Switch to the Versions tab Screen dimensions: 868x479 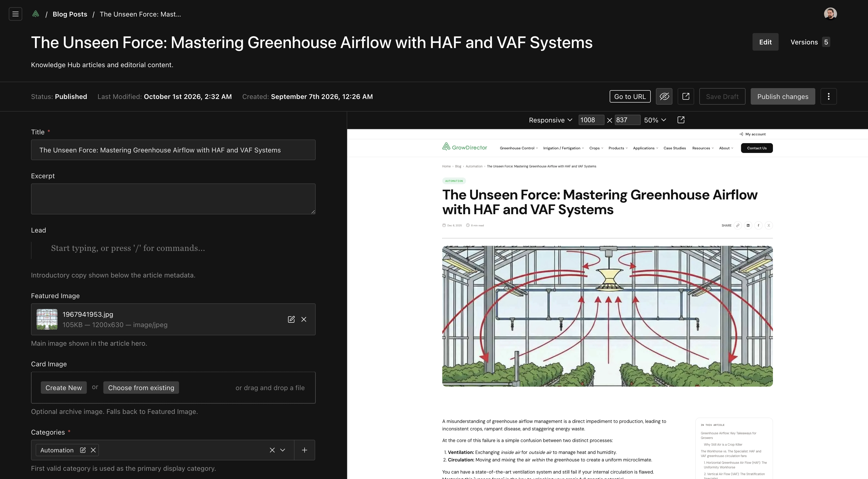tap(810, 42)
